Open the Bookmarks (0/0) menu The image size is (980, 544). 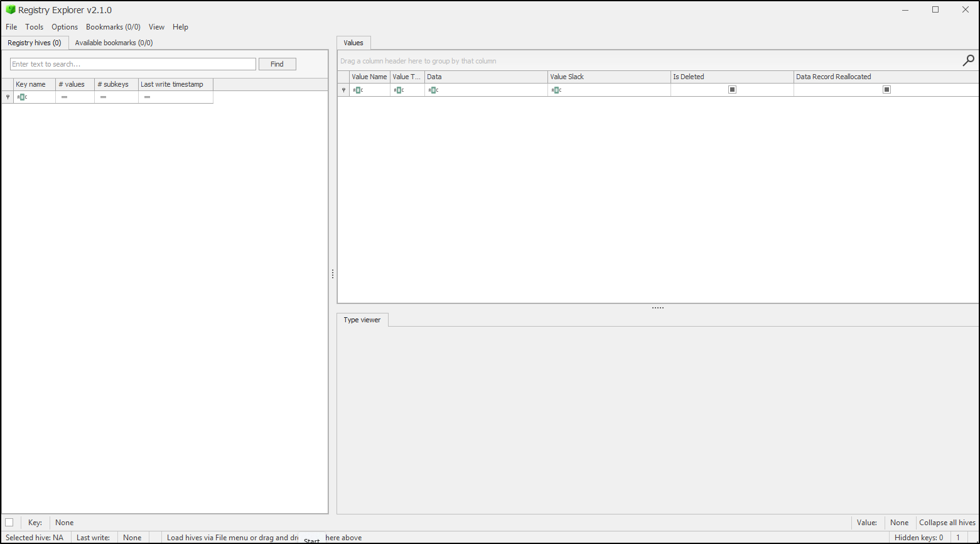tap(113, 27)
